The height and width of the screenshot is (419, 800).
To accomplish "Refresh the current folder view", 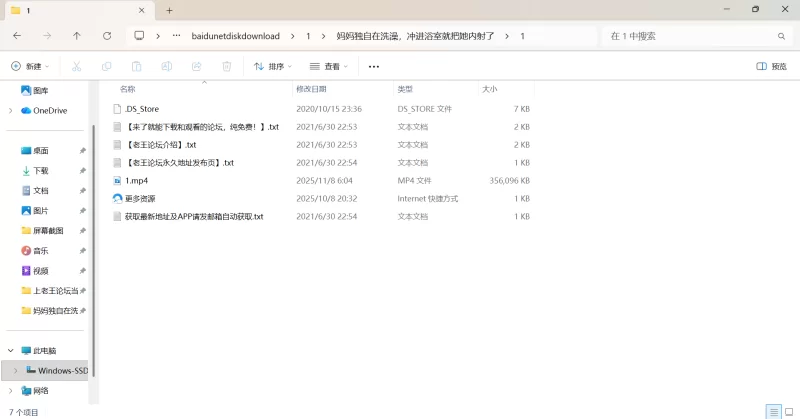I will pos(107,35).
